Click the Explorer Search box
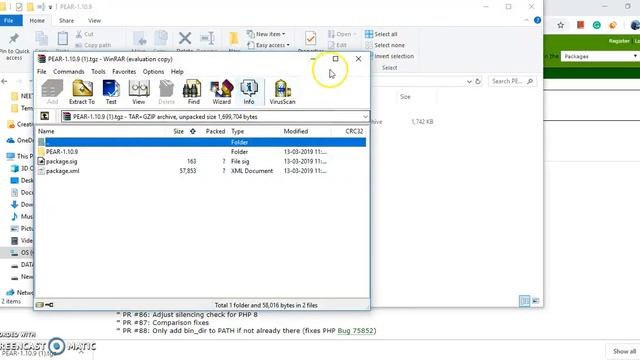Screen dimensions: 640x360 (512, 81)
